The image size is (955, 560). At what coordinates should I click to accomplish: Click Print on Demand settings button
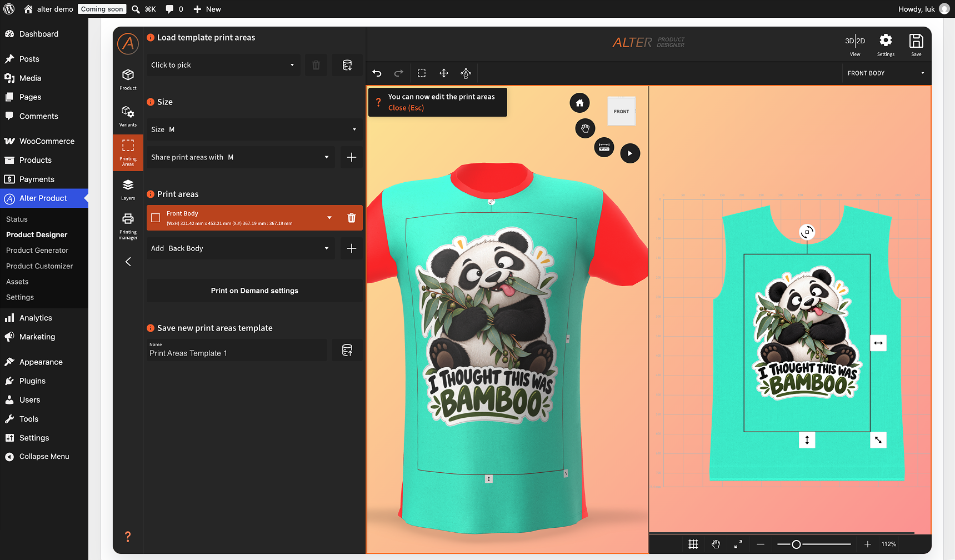[254, 291]
